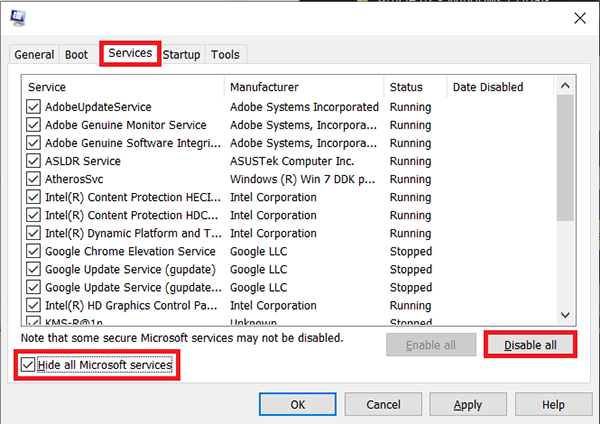This screenshot has width=600, height=424.
Task: Open Help for System Configuration
Action: tap(553, 404)
